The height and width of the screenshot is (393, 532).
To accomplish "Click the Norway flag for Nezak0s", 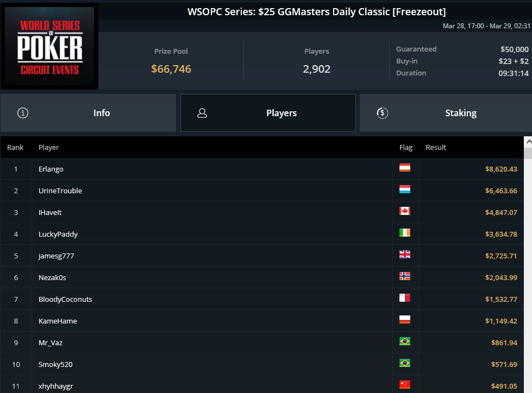I will tap(405, 276).
